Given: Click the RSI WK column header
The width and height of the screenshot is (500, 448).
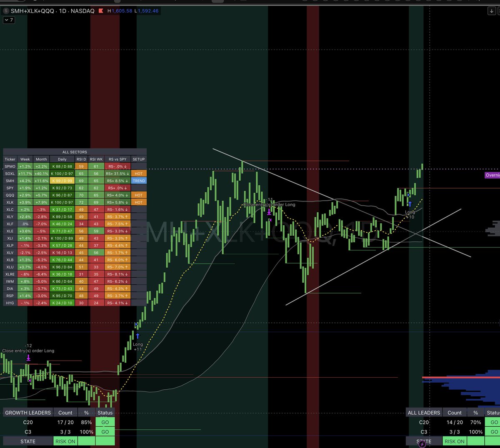Looking at the screenshot, I should click(96, 159).
